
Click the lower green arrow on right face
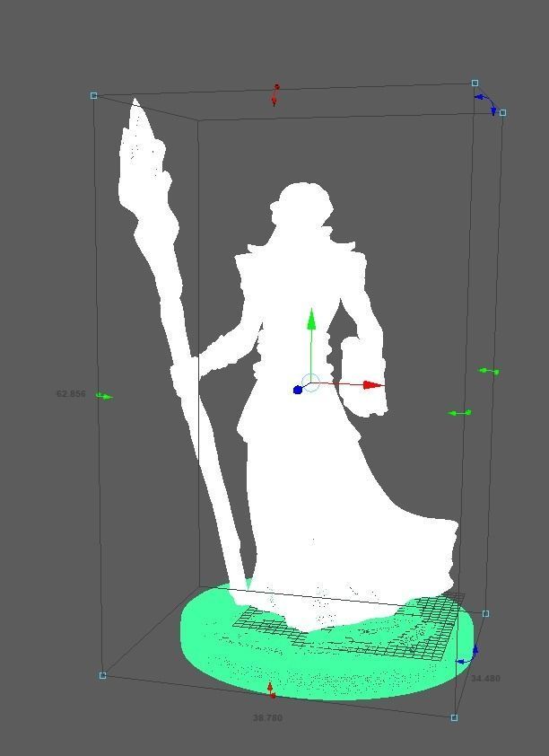click(x=460, y=413)
